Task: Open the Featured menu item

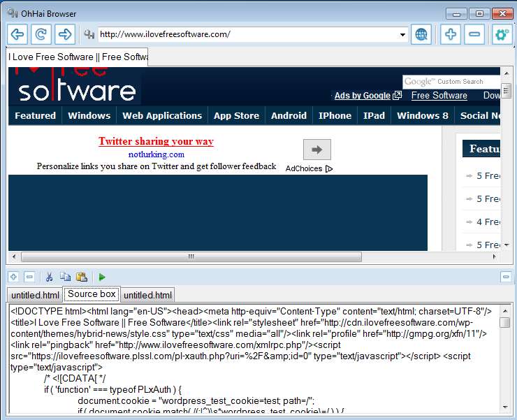Action: click(x=35, y=115)
